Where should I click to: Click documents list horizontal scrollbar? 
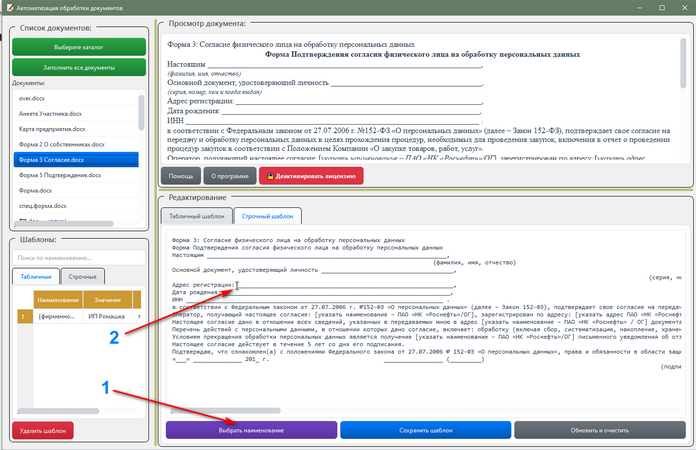64,224
